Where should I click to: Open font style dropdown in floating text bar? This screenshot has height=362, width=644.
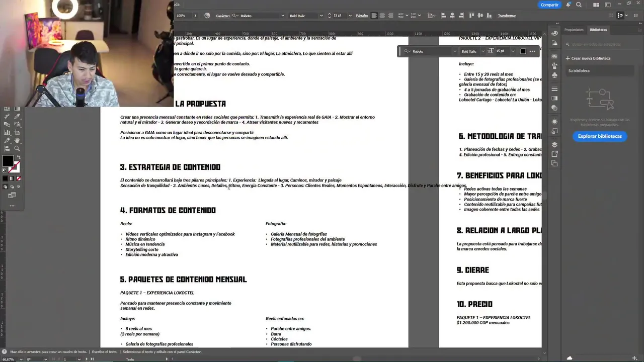tap(482, 51)
